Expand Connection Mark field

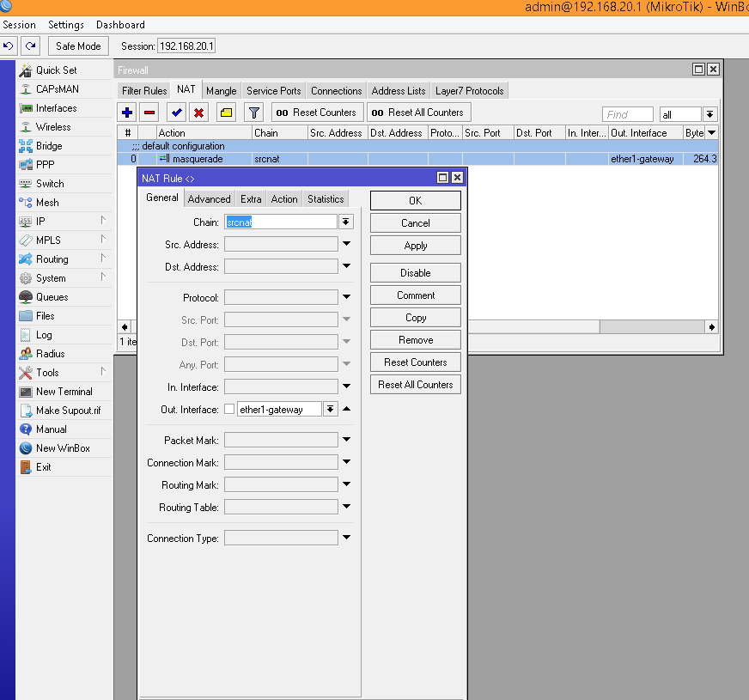347,462
